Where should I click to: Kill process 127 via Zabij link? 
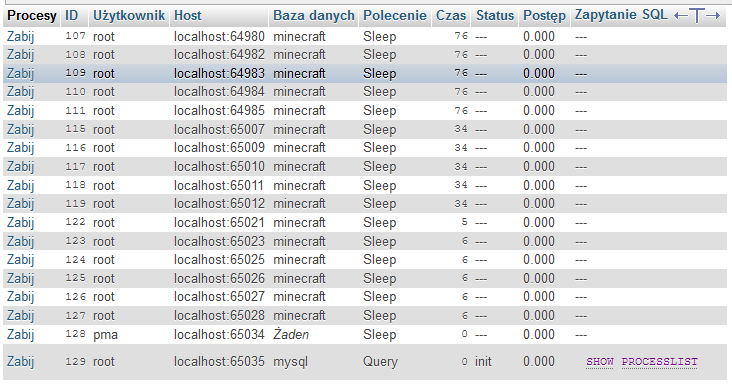(x=21, y=315)
